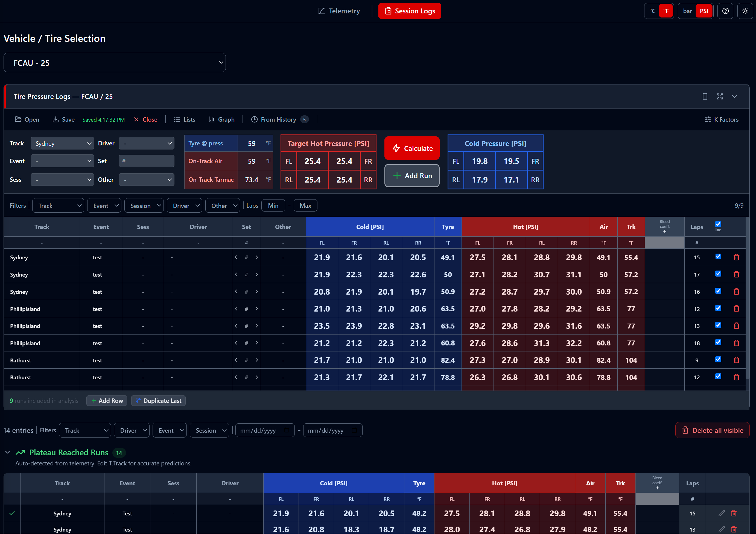Collapse the Plateau Reached Runs section
Screen dimensions: 756x534
point(8,452)
